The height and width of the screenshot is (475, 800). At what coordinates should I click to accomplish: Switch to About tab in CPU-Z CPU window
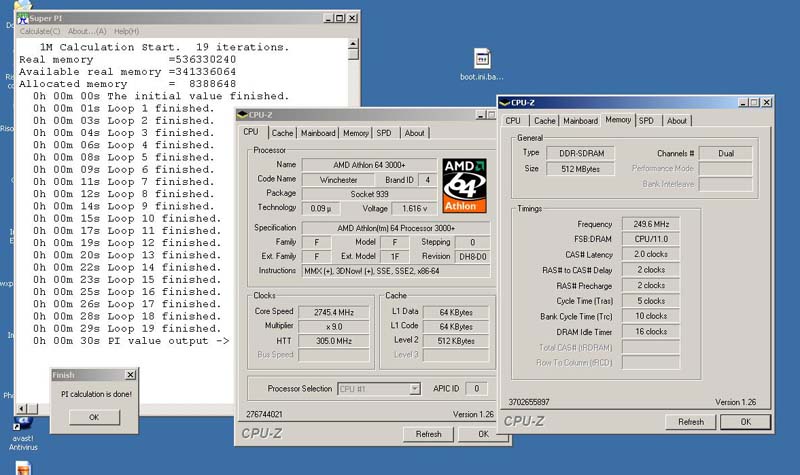(414, 133)
